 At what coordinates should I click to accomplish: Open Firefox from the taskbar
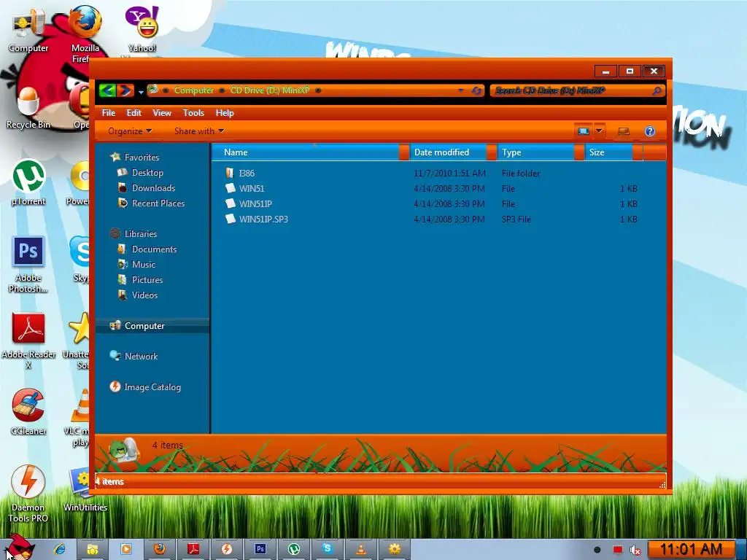click(159, 549)
